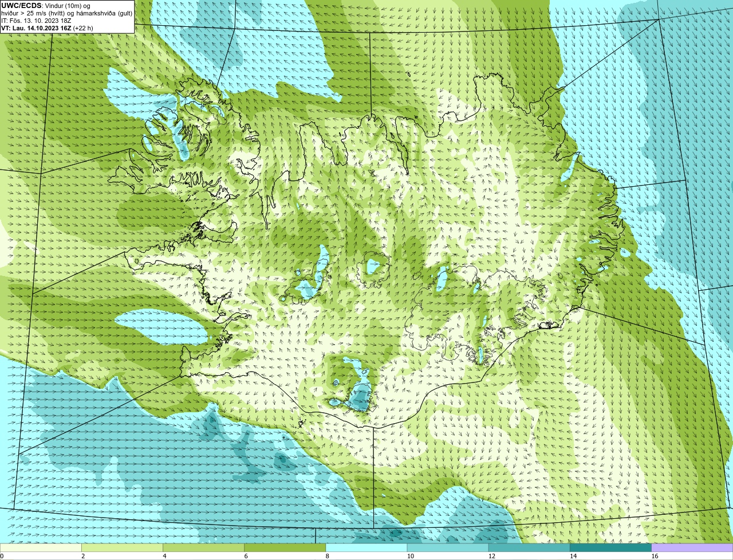Click the dark teal 14–16 m/s legend swatch
The width and height of the screenshot is (733, 560).
pyautogui.click(x=610, y=547)
